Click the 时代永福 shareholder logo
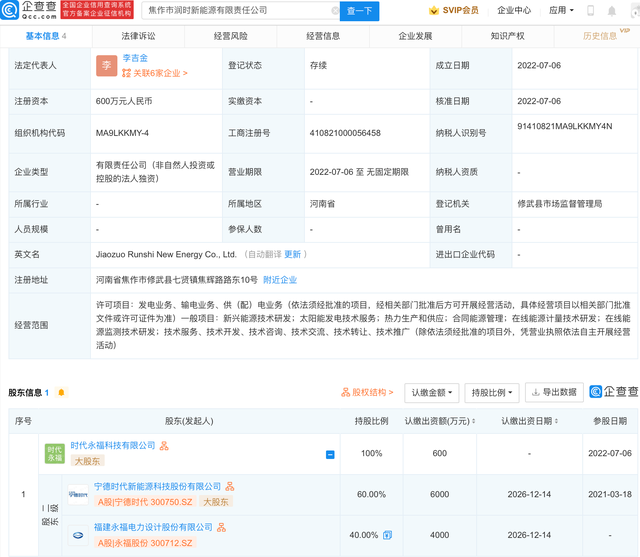 [55, 453]
